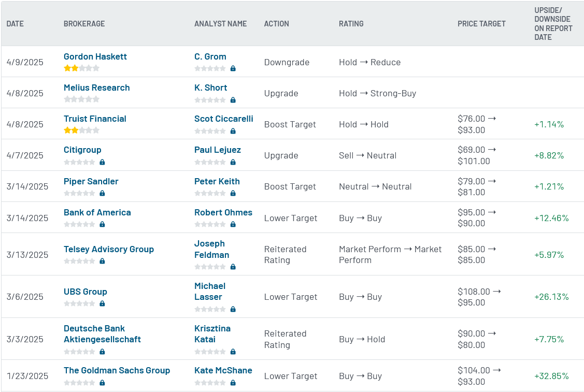View analyst Scot Ciccarelli's profile
Viewport: 584px width, 392px height.
point(223,119)
